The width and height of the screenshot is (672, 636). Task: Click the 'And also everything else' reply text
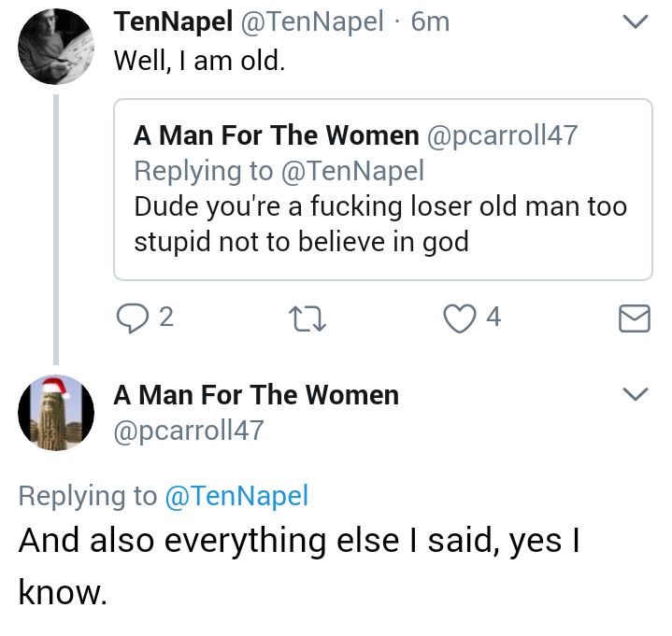coord(299,566)
